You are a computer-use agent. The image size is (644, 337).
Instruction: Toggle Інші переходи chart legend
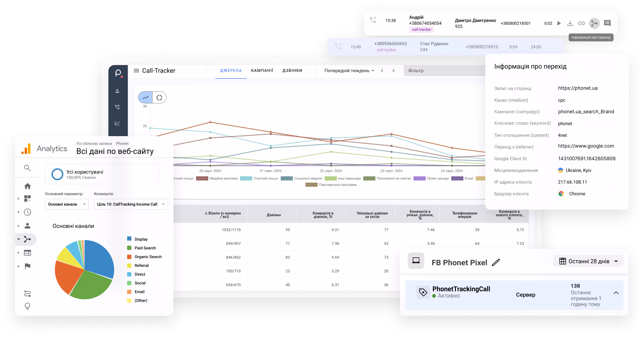[x=343, y=178]
